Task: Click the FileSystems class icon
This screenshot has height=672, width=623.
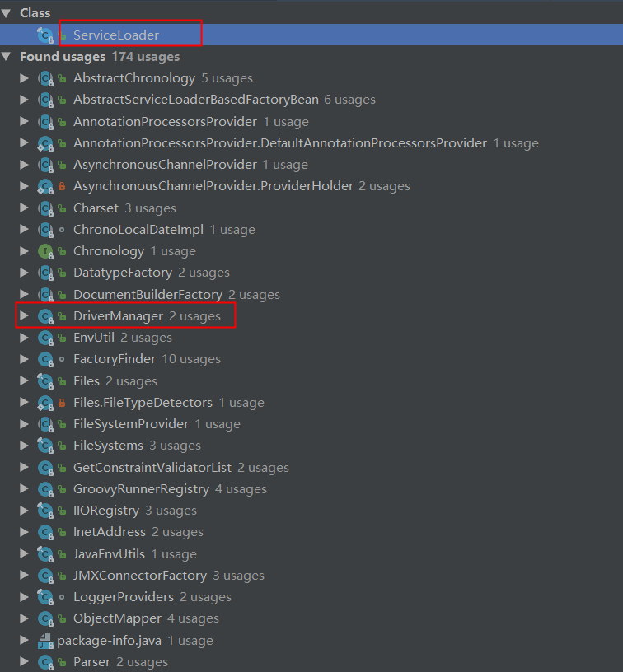Action: pyautogui.click(x=45, y=446)
